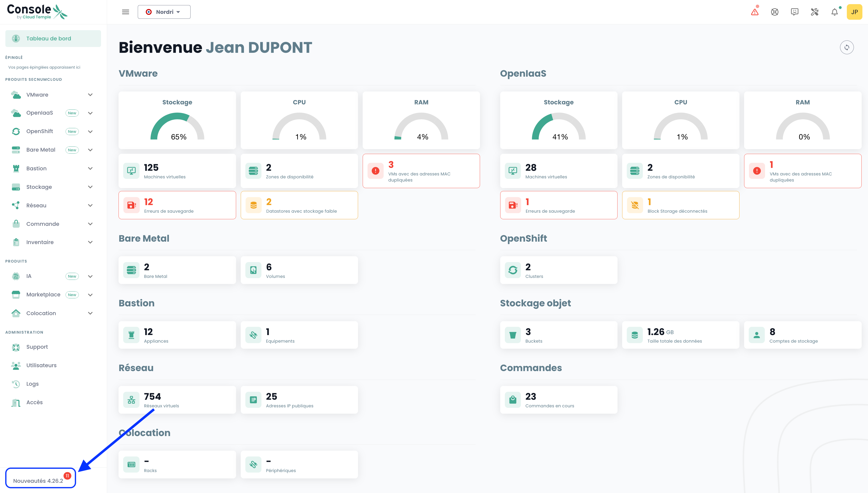Click the feedback chat smiley icon
868x493 pixels.
[x=794, y=12]
